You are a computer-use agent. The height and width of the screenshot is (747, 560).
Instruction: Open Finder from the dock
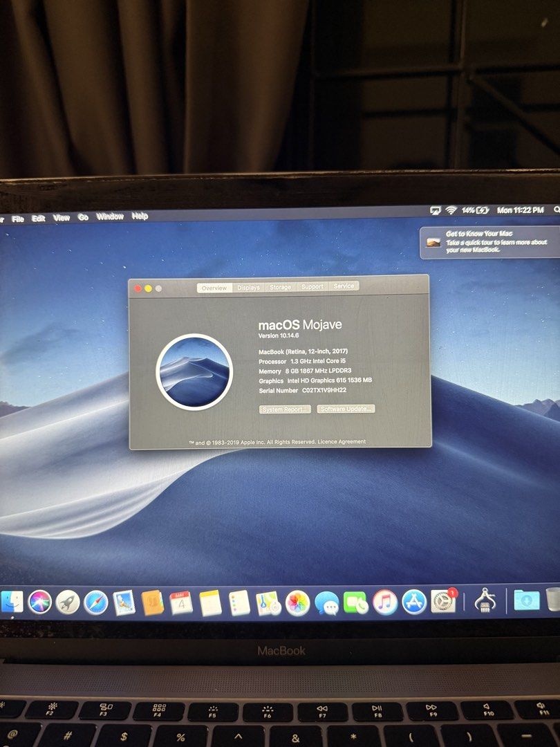12,602
